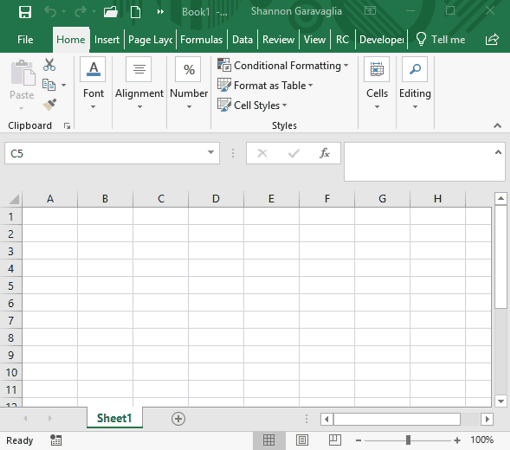Viewport: 510px width, 450px height.
Task: Click the Enter checkmark formula bar icon
Action: [x=294, y=153]
